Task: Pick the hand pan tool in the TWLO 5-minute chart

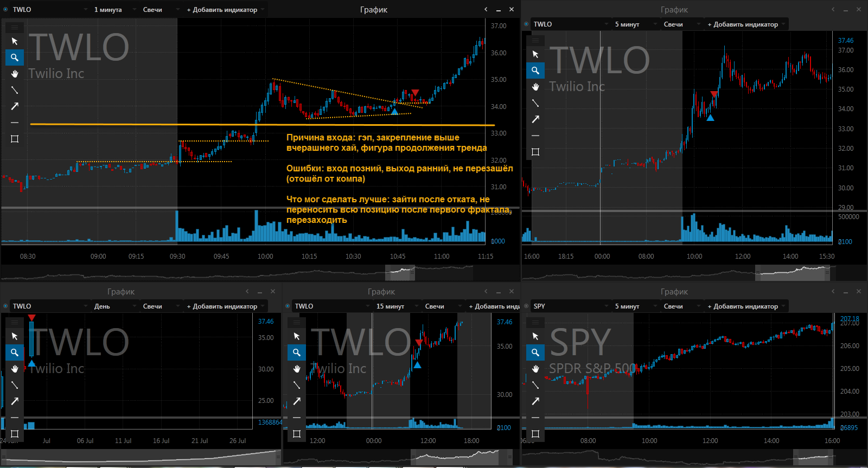Action: 535,87
